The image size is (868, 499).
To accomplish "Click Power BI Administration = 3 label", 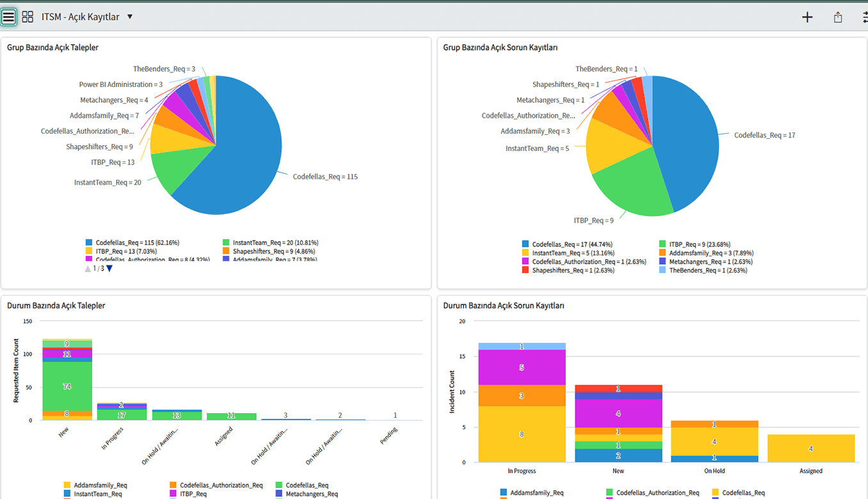I will tap(121, 84).
